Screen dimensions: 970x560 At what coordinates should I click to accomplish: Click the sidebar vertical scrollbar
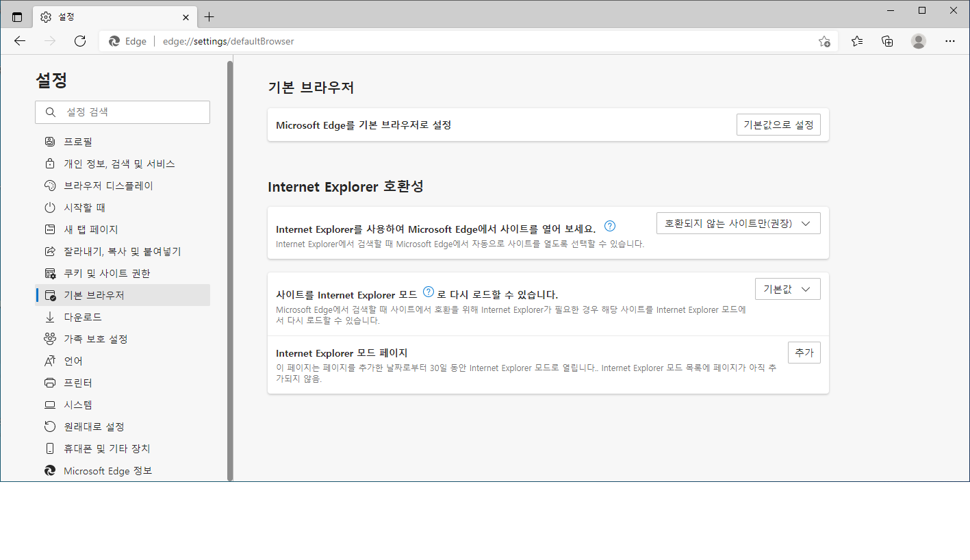(230, 270)
